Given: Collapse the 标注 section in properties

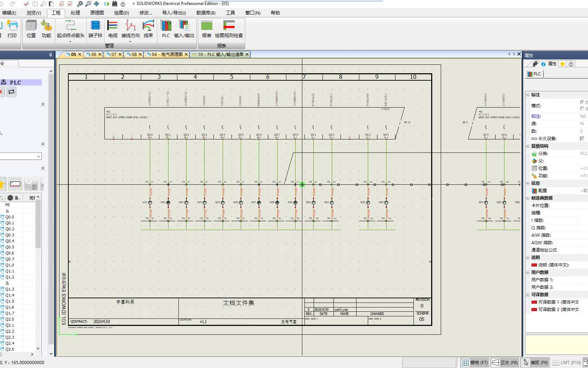Looking at the screenshot, I should (x=527, y=94).
